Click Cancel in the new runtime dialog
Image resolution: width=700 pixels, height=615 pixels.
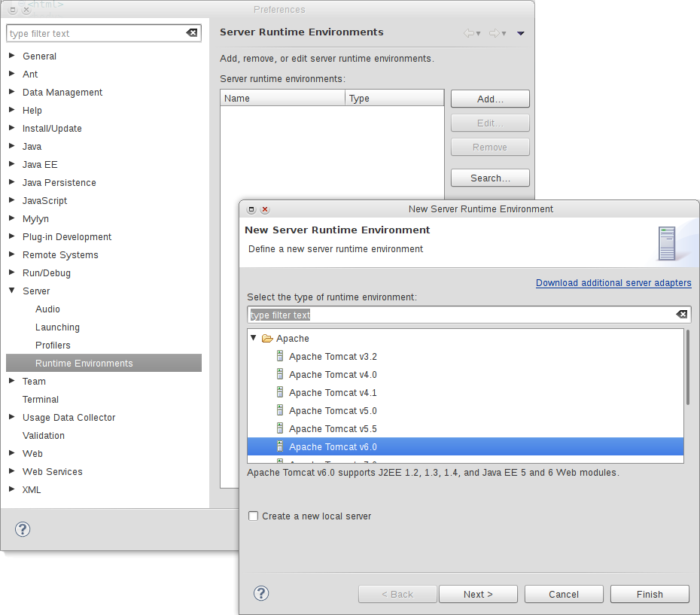pyautogui.click(x=564, y=594)
